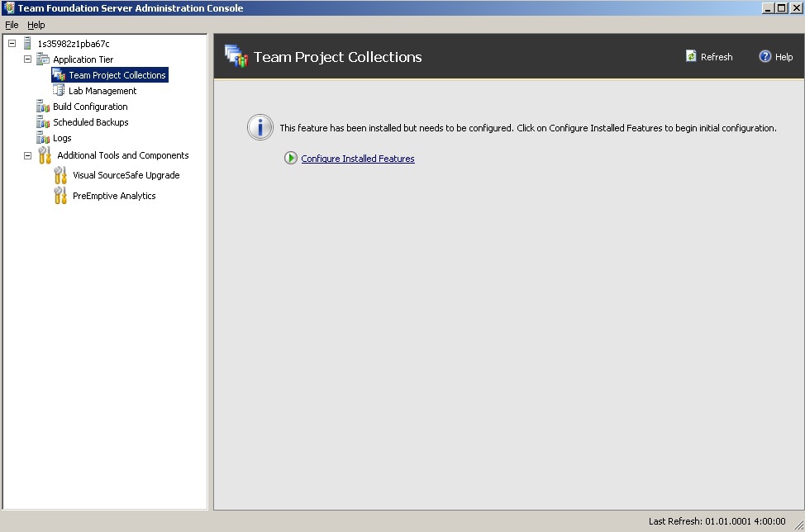Click the large Team Project Collections header icon

click(236, 56)
